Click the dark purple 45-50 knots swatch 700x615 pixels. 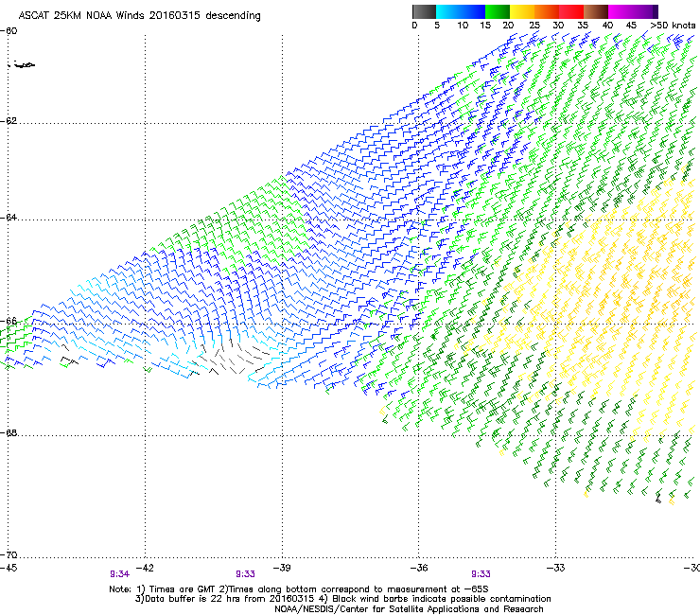(645, 11)
